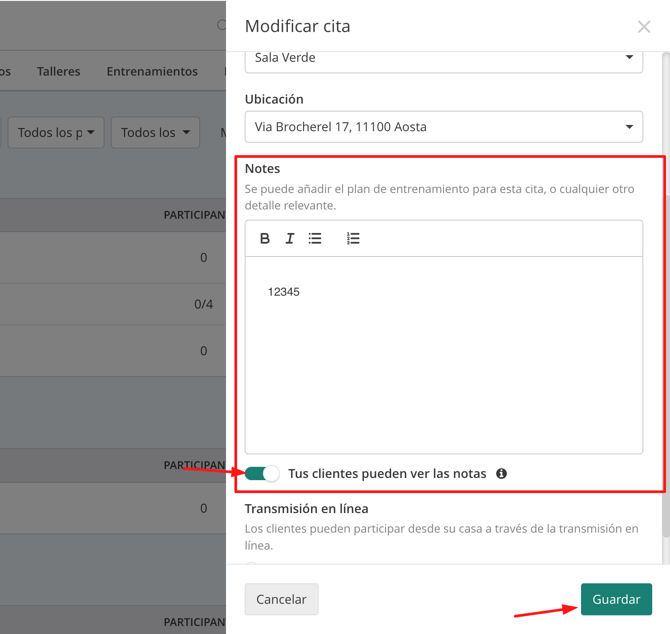This screenshot has width=670, height=634.
Task: Show info about client note visibility
Action: tap(501, 474)
